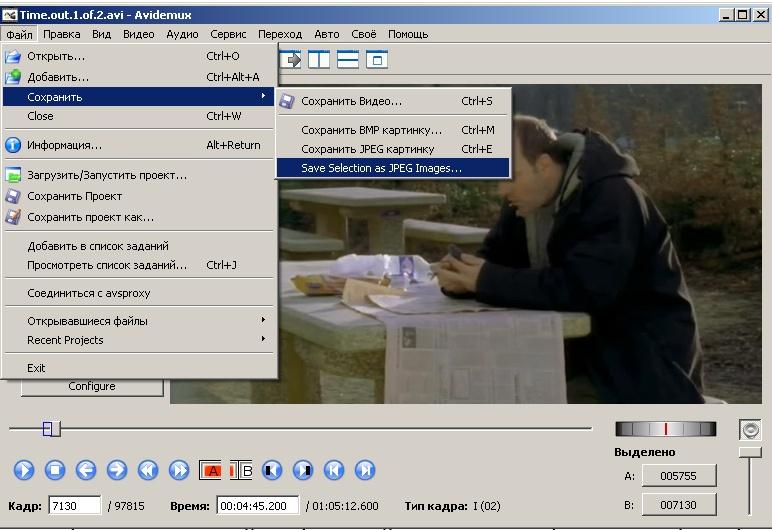Click the floppy icon beside Сохранить Видео
This screenshot has height=530, width=772.
287,101
